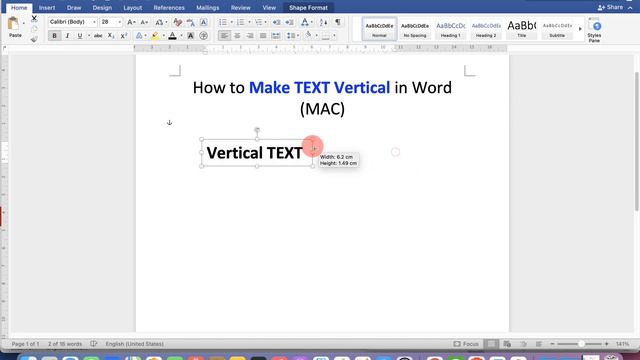640x360 pixels.
Task: Toggle Underline formatting
Action: click(80, 36)
